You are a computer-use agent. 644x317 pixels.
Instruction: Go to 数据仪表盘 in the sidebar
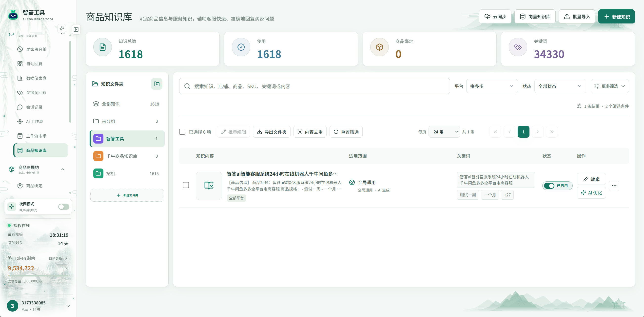tap(41, 78)
